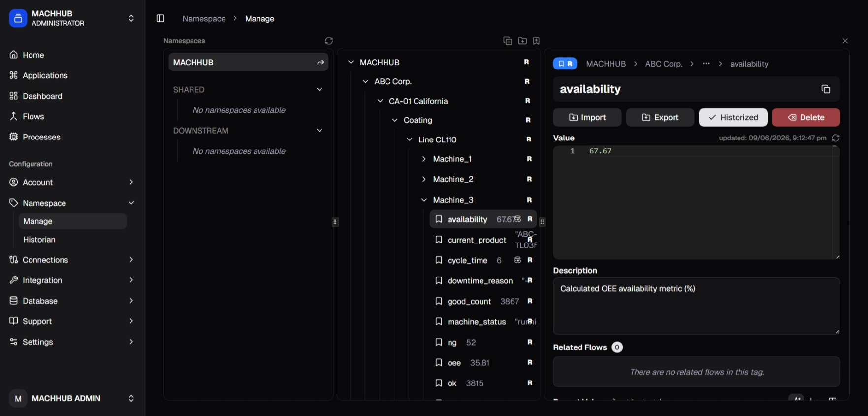The height and width of the screenshot is (416, 868).
Task: Refresh the Namespaces list
Action: [329, 41]
